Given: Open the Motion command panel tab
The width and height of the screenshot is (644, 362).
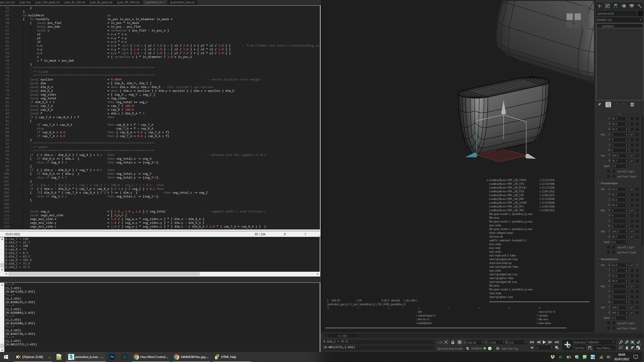Looking at the screenshot, I should [x=624, y=6].
